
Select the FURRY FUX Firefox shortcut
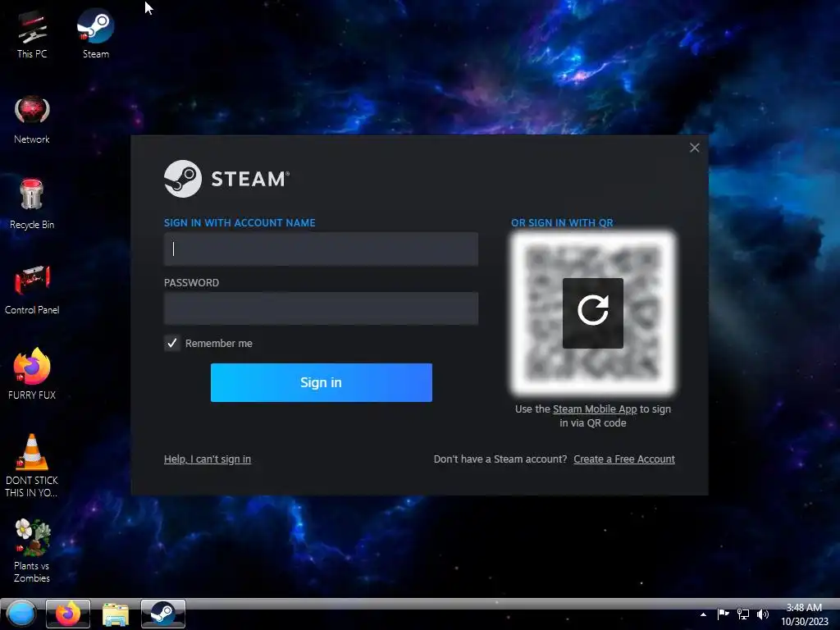click(32, 374)
